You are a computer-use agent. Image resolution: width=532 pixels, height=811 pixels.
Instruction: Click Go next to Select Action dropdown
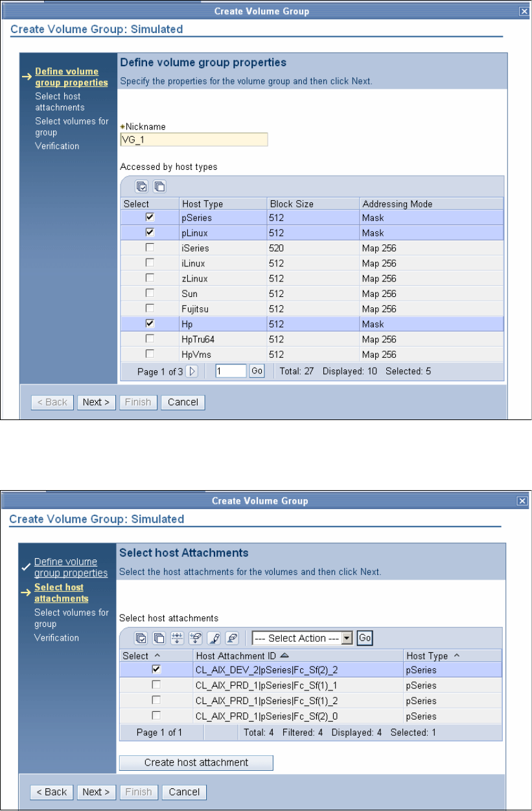click(365, 638)
